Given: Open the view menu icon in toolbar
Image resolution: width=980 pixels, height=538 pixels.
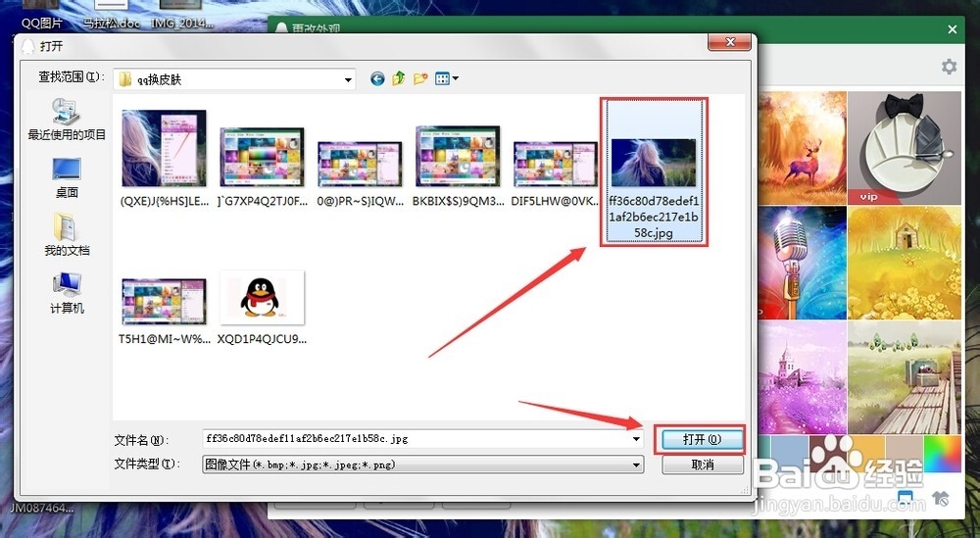Looking at the screenshot, I should 443,78.
